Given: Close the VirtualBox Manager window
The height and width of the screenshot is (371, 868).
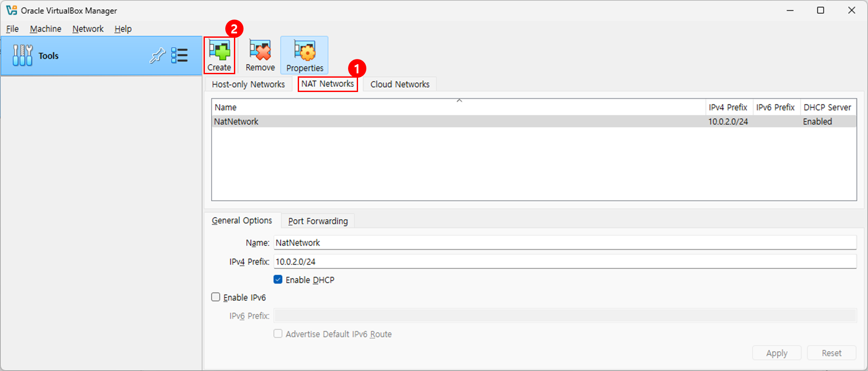Looking at the screenshot, I should tap(852, 10).
